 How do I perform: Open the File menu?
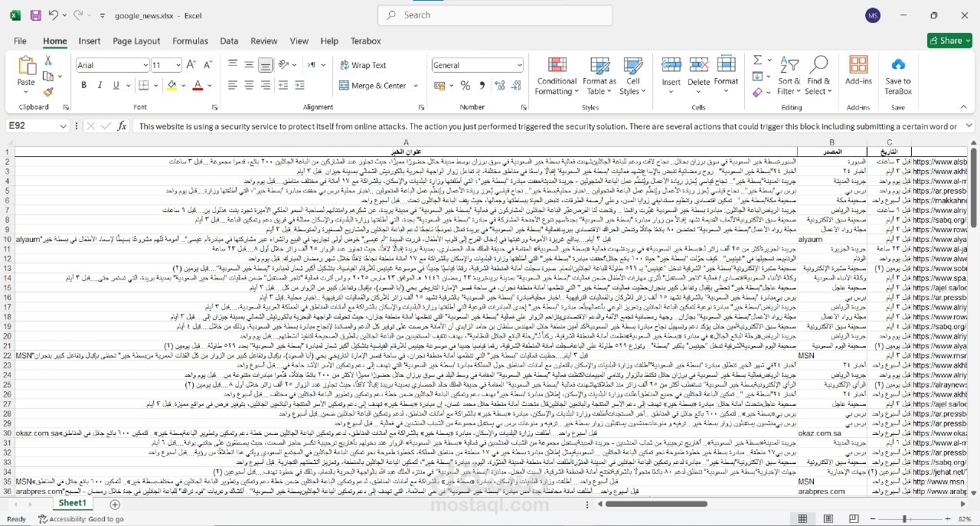click(20, 41)
